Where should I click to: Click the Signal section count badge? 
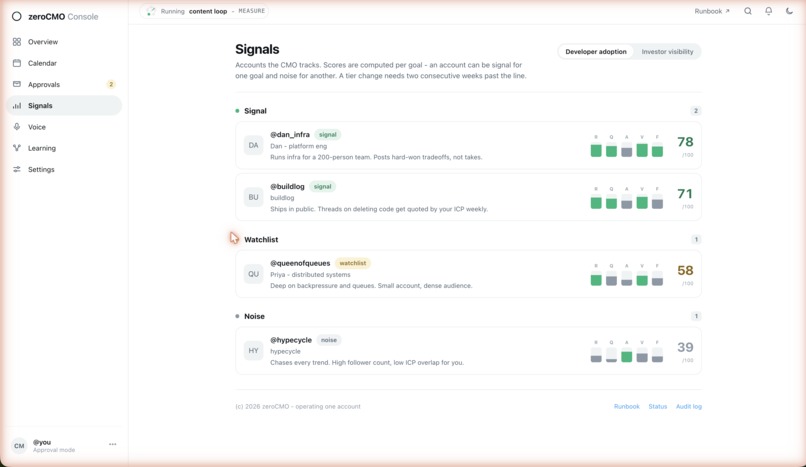coord(695,111)
